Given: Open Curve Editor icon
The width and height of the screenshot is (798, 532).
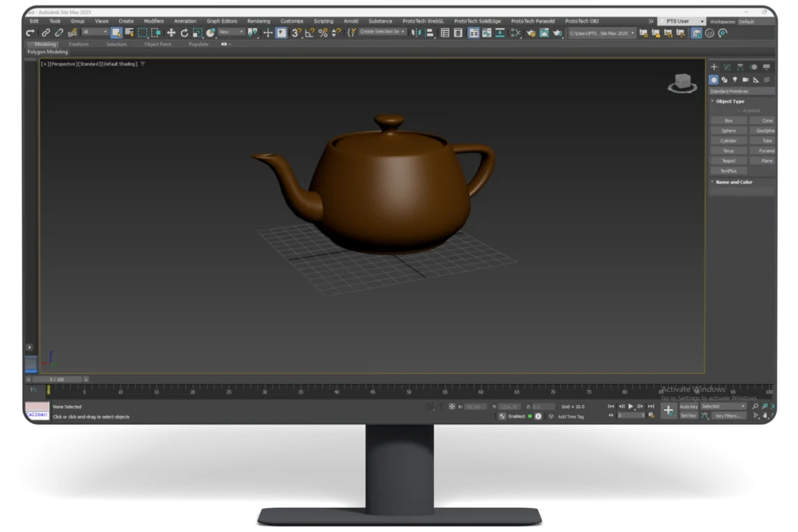Looking at the screenshot, I should [x=487, y=33].
